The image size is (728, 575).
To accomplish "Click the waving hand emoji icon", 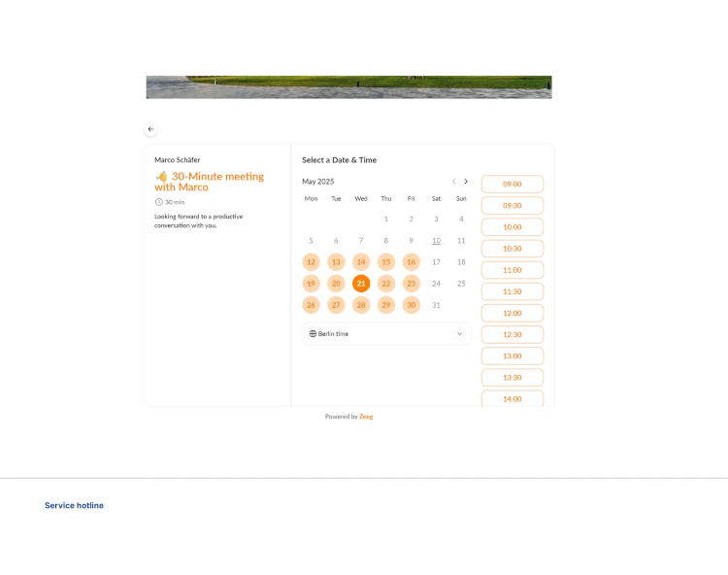I will tap(161, 177).
